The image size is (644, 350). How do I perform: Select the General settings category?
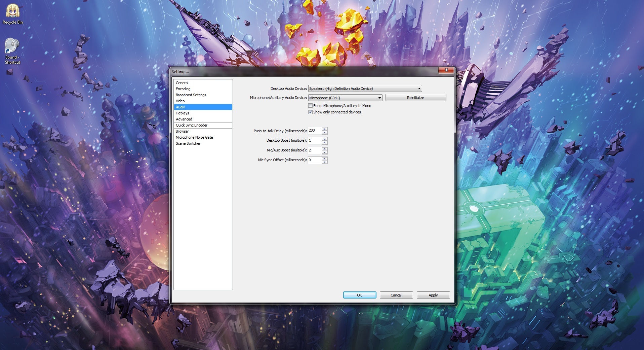pos(203,83)
